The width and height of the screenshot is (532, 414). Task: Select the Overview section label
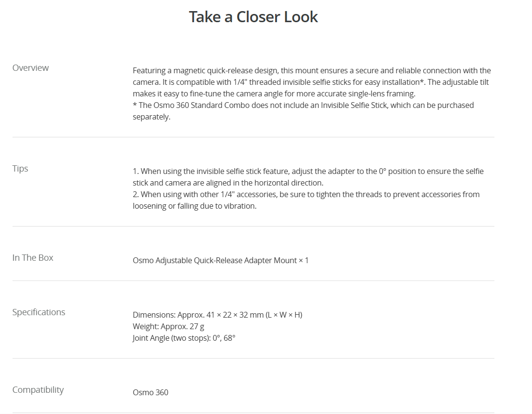tap(30, 68)
